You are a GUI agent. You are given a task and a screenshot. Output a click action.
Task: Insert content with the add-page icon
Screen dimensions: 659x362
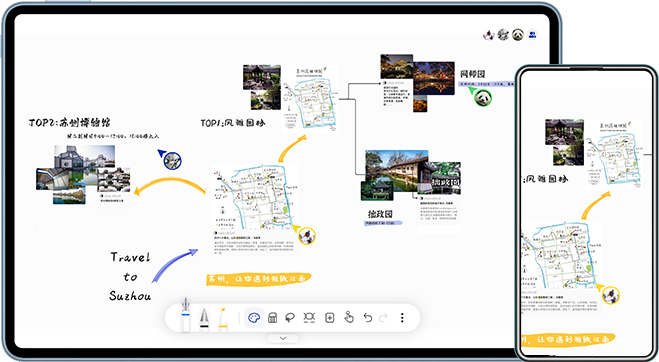tap(330, 317)
